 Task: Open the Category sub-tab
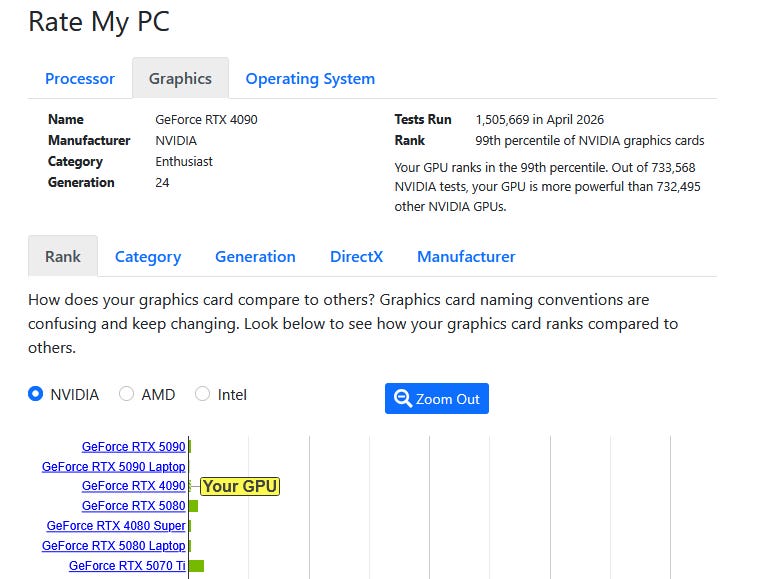pyautogui.click(x=148, y=257)
